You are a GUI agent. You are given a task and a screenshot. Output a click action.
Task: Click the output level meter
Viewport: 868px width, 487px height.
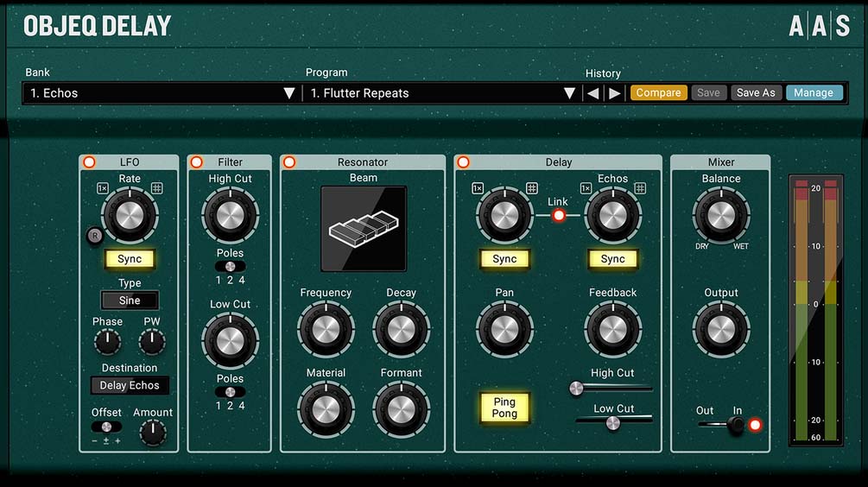click(816, 311)
